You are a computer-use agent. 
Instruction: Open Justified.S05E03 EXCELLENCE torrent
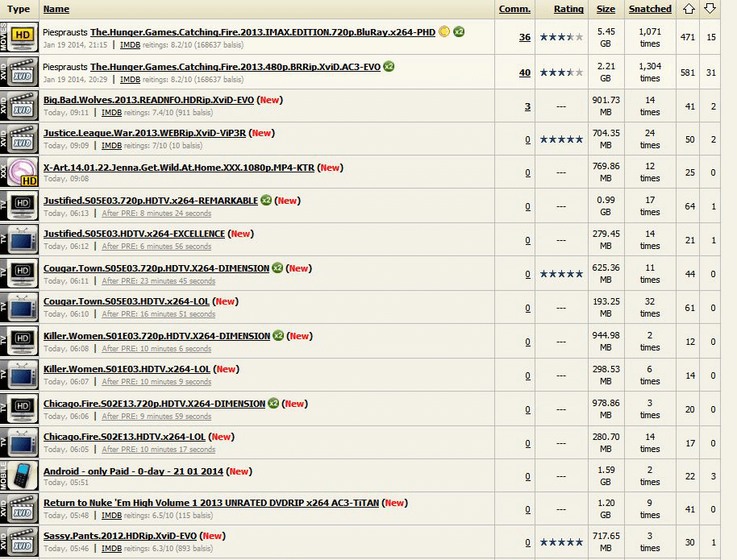point(134,234)
